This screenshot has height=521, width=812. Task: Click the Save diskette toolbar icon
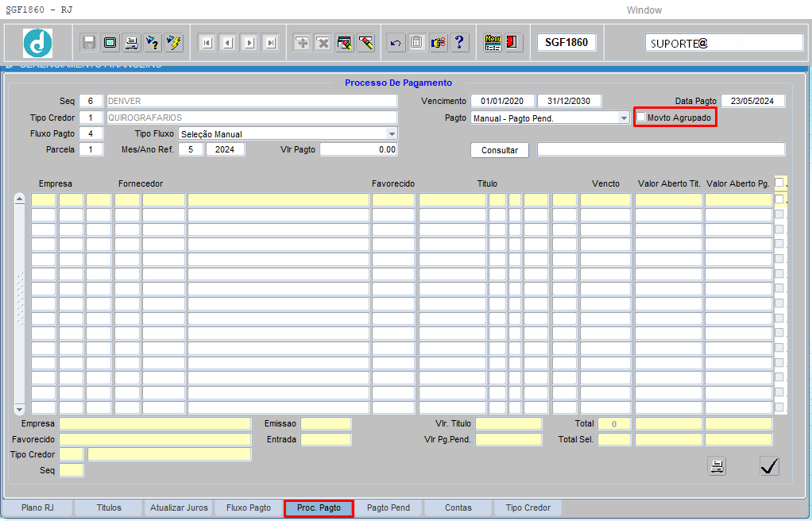89,42
